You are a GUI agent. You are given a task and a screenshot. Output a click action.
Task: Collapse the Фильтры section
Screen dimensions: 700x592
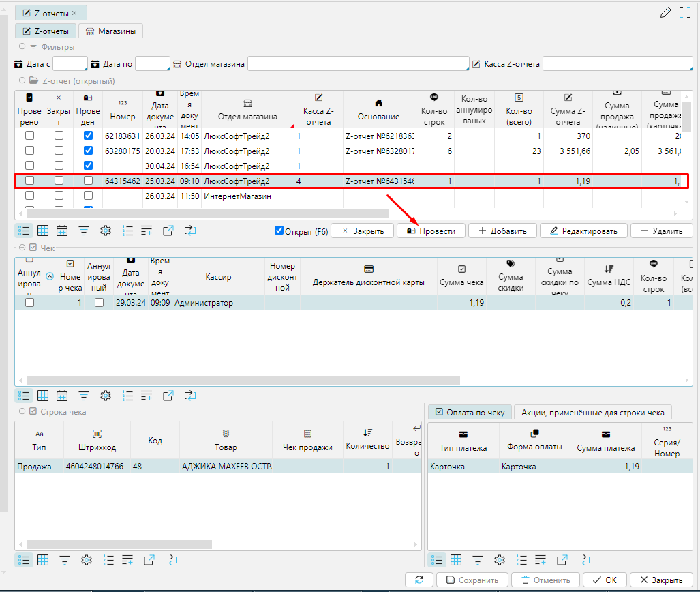click(x=22, y=47)
